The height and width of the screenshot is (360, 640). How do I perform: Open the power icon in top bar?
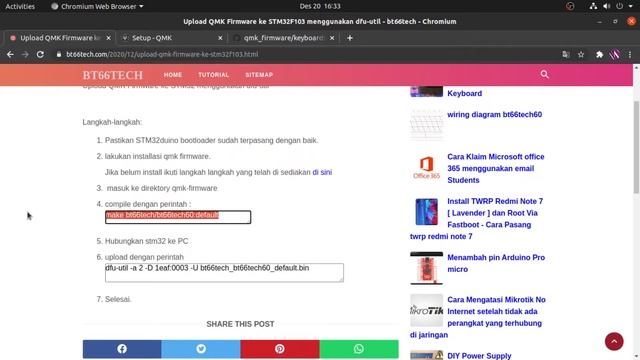pos(620,6)
